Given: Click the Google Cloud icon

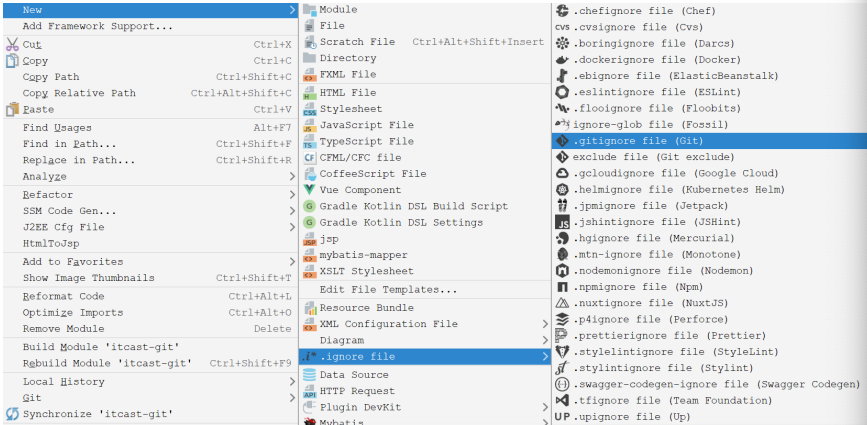Looking at the screenshot, I should coord(562,174).
